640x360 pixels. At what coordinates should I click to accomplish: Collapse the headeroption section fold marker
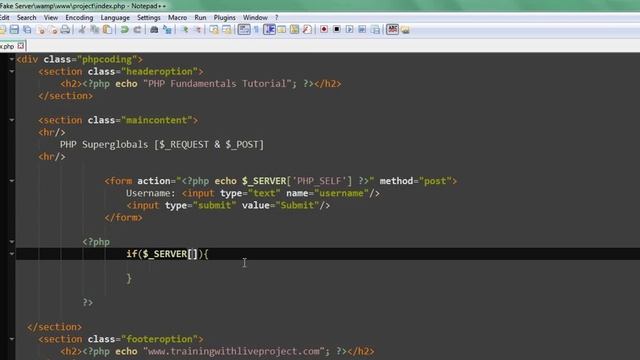point(12,71)
